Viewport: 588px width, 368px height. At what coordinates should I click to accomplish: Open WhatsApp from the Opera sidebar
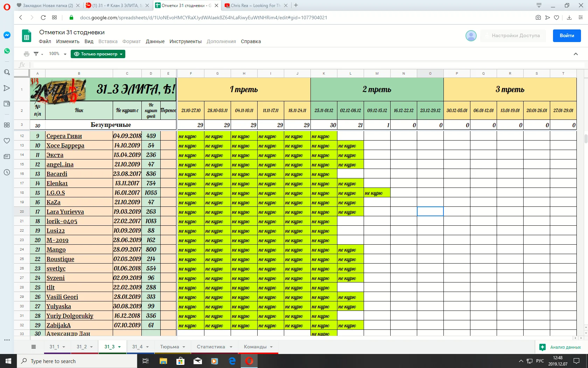coord(7,51)
